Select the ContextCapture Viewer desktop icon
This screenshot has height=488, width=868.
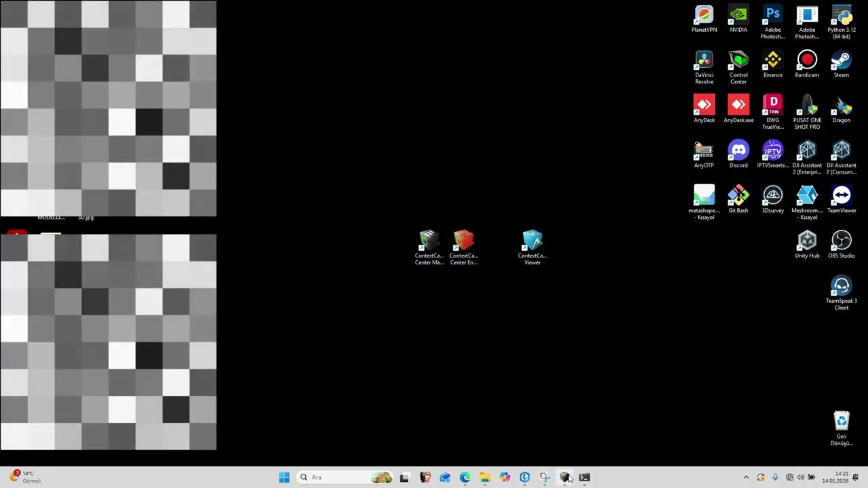pos(532,248)
